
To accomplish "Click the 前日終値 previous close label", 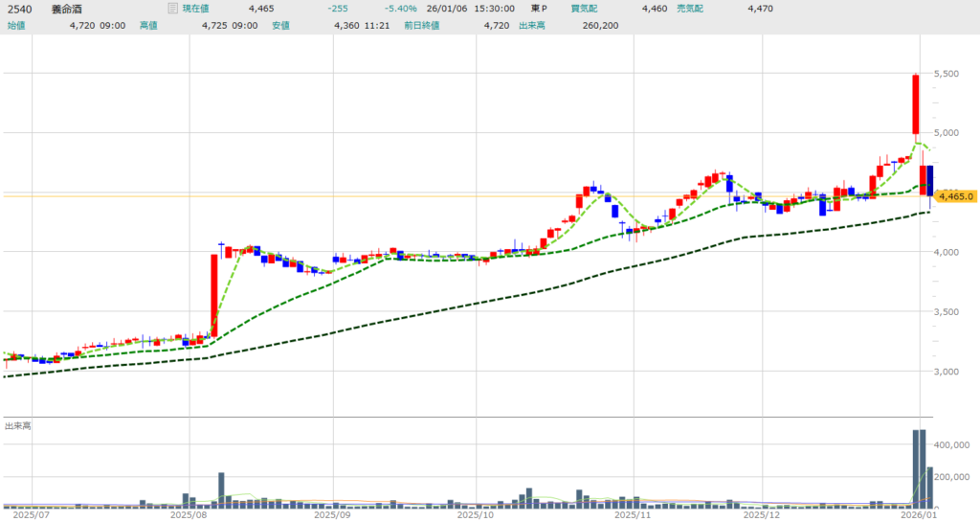I will point(447,25).
